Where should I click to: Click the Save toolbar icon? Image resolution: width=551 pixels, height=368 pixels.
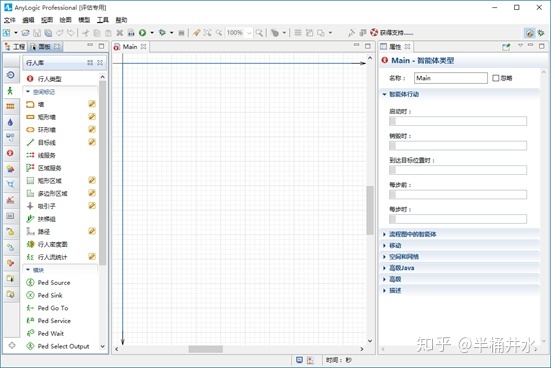coord(37,33)
